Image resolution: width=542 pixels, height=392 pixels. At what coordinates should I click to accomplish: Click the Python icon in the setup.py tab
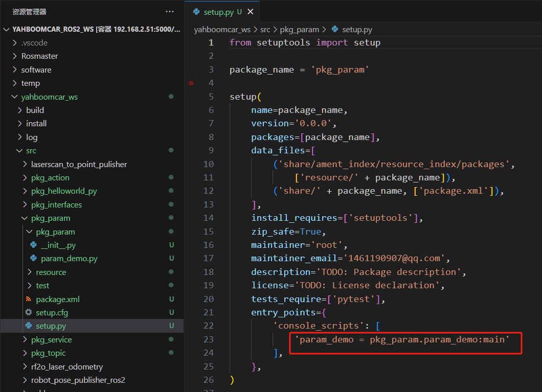pos(196,12)
